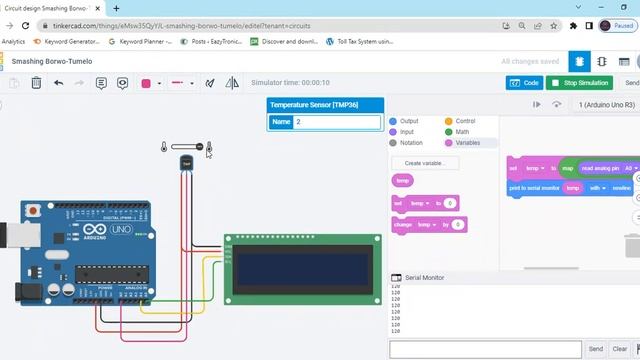Open the Toll Tax System bookmark
Image resolution: width=640 pixels, height=360 pixels.
tap(360, 42)
